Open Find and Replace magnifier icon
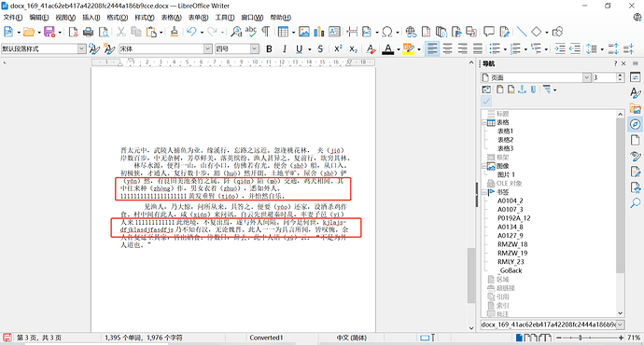 [x=236, y=32]
